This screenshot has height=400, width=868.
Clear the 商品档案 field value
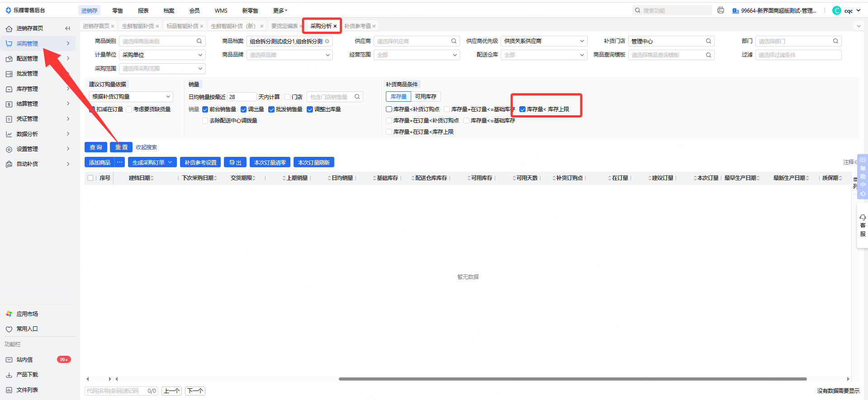click(327, 41)
